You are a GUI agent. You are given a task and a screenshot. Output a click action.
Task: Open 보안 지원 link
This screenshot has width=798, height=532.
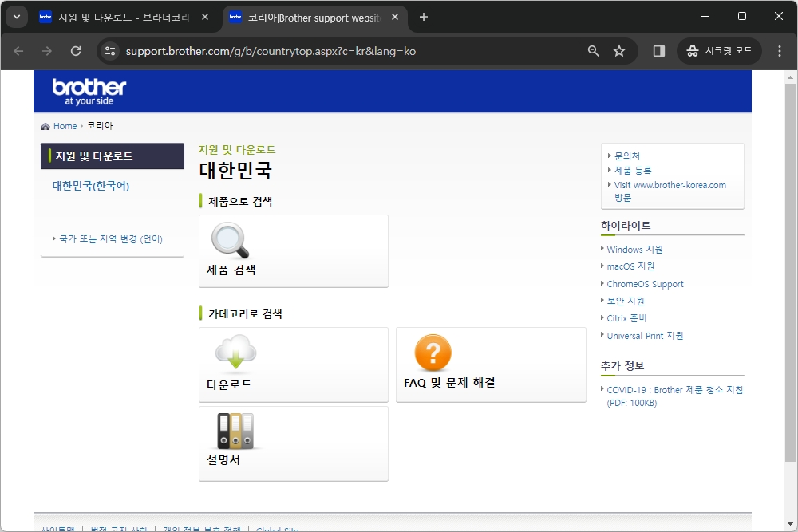tap(626, 301)
